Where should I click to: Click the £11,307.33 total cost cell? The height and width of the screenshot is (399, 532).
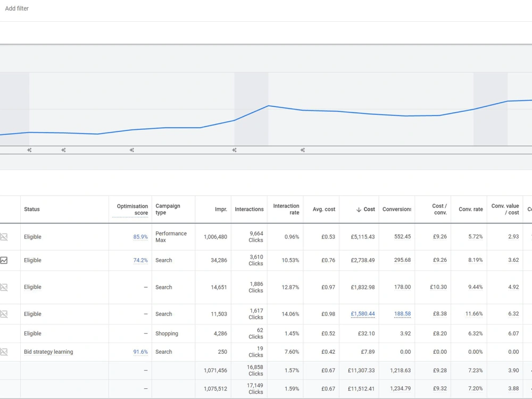[x=361, y=370]
